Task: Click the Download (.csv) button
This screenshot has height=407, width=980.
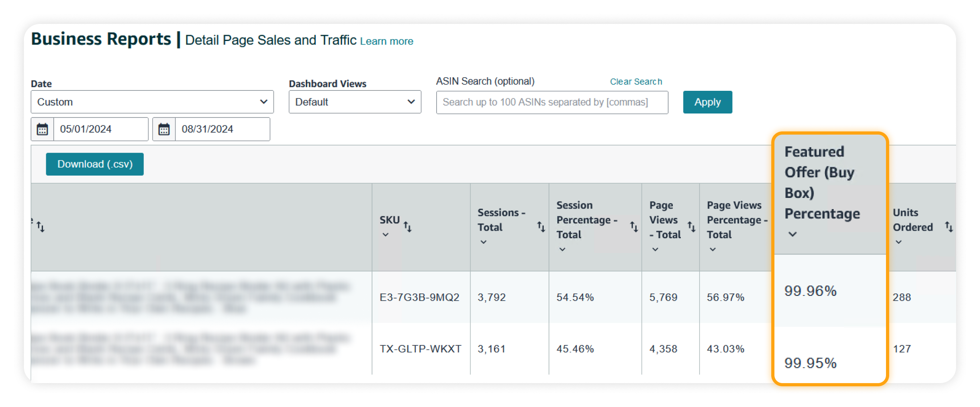Action: coord(94,164)
